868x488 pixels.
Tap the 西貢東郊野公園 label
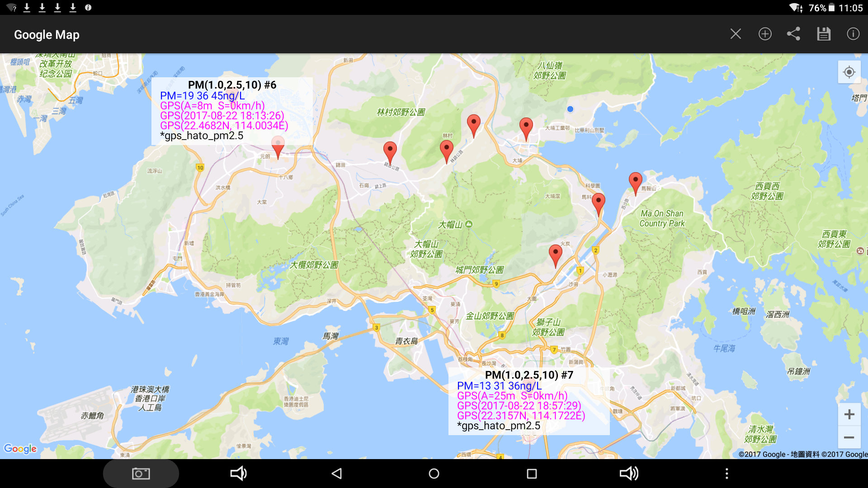pos(834,239)
